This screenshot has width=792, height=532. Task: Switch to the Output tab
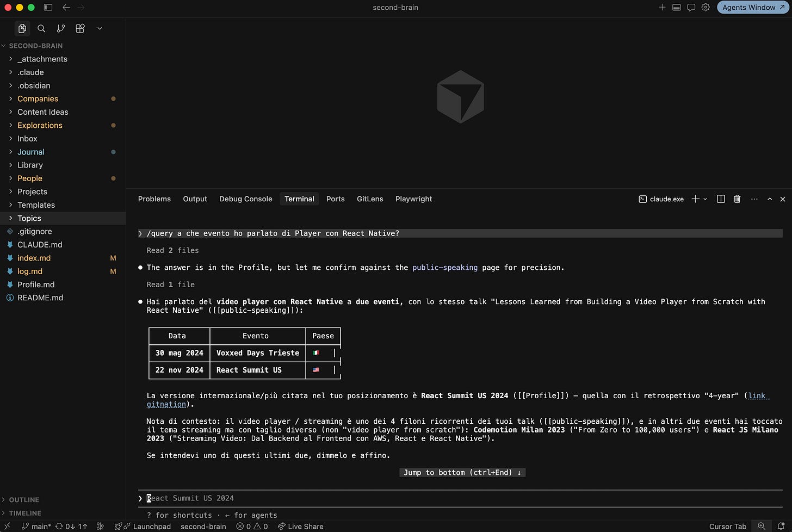[x=195, y=199]
